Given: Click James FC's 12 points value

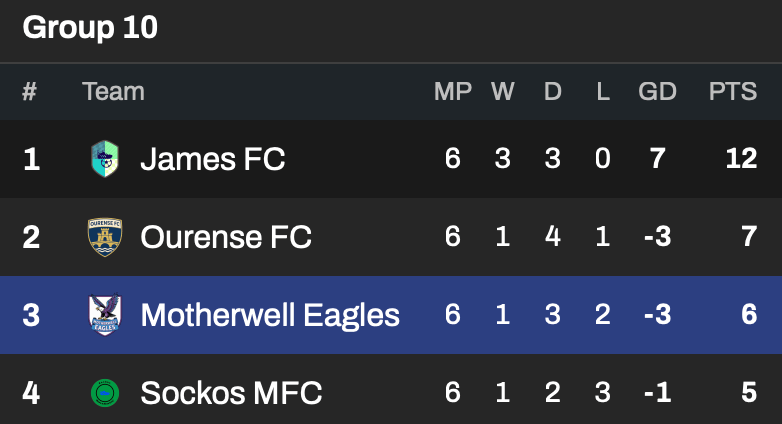Looking at the screenshot, I should (x=741, y=158).
